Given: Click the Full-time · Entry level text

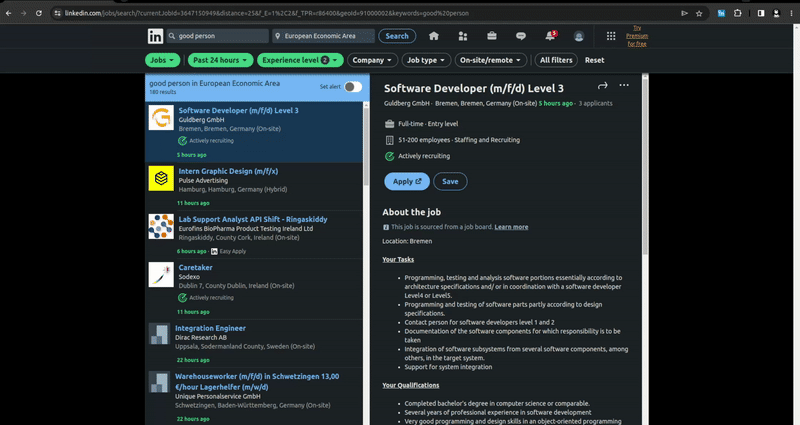Looking at the screenshot, I should [x=428, y=124].
